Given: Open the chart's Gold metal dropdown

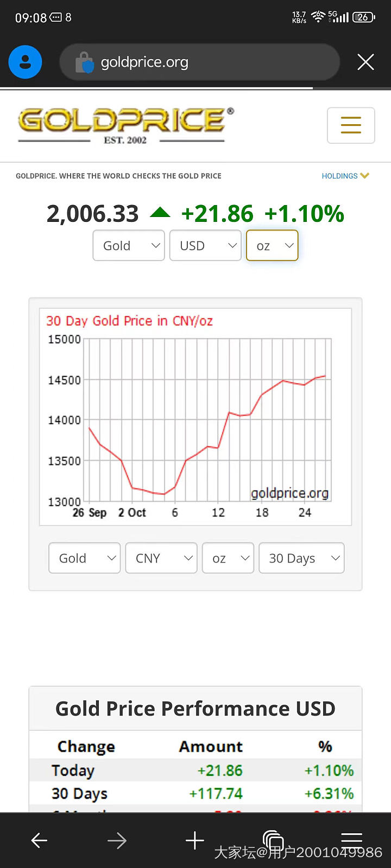Looking at the screenshot, I should point(84,558).
